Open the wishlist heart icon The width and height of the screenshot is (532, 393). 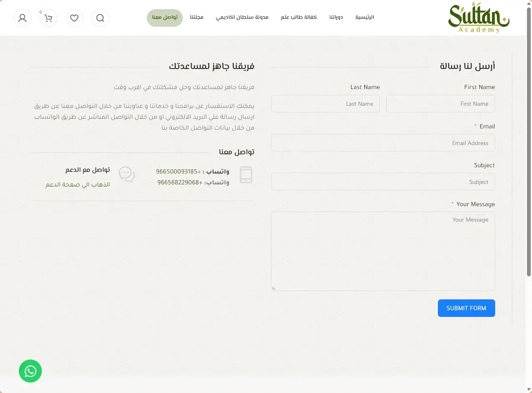[74, 18]
